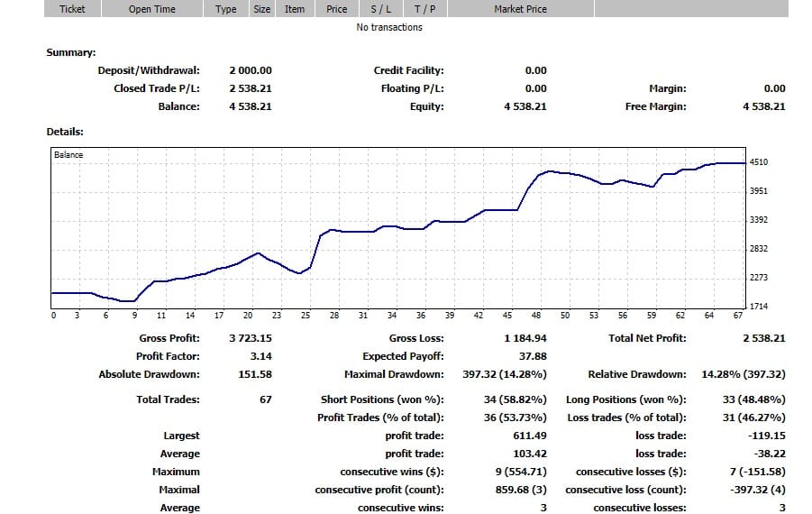Select the Gross Loss value 1 184.94
Image resolution: width=812 pixels, height=514 pixels.
click(525, 338)
